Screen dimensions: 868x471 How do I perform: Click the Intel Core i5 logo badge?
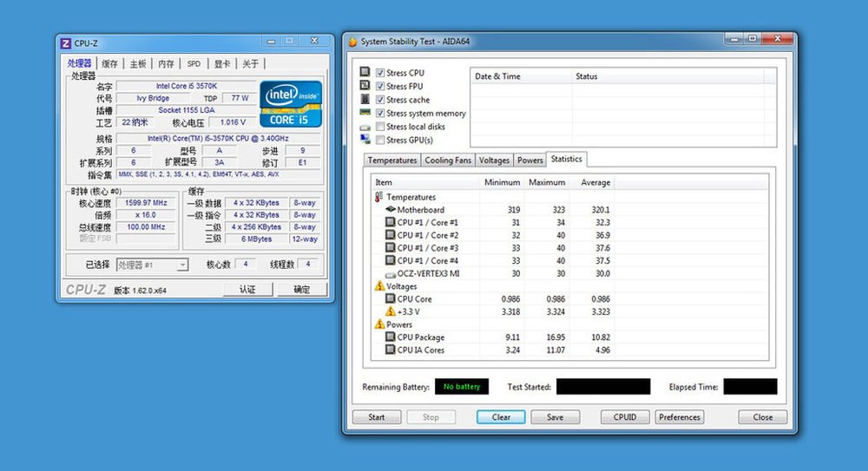[291, 104]
